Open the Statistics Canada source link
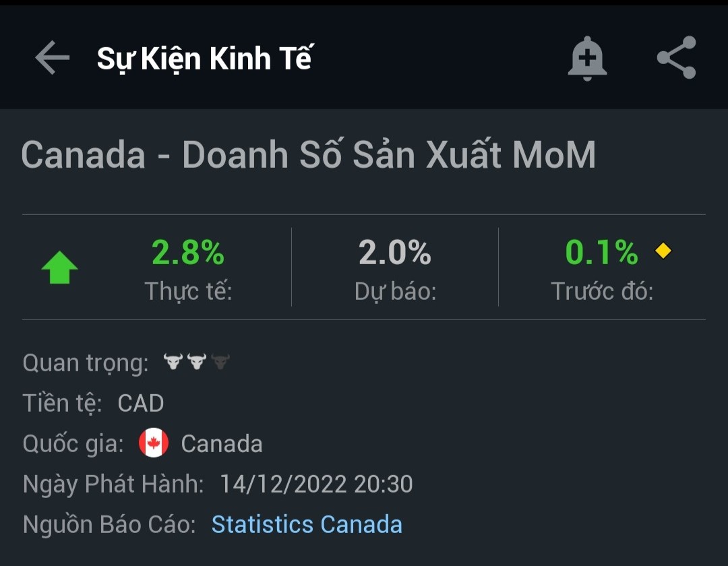This screenshot has height=566, width=728. pos(307,524)
